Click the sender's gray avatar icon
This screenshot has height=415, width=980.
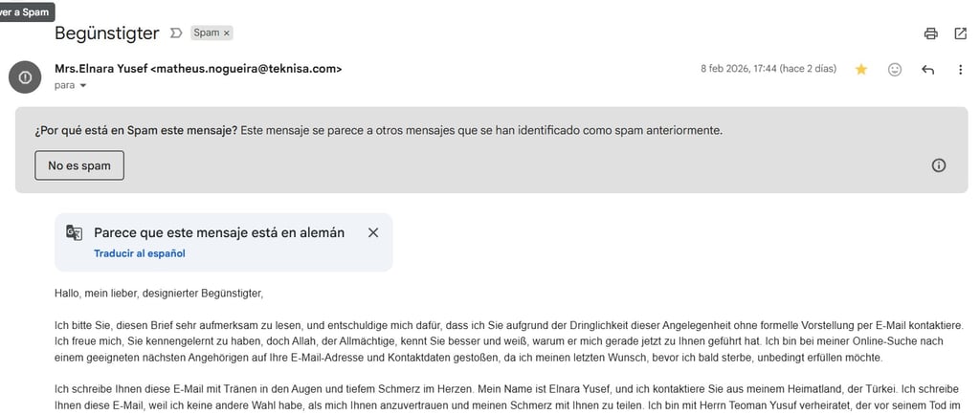[24, 76]
